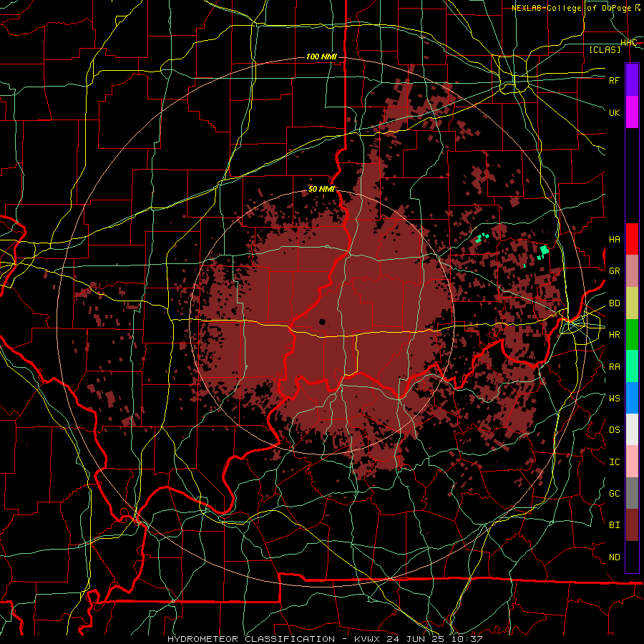
Task: Click the UK legend label
Action: point(614,112)
